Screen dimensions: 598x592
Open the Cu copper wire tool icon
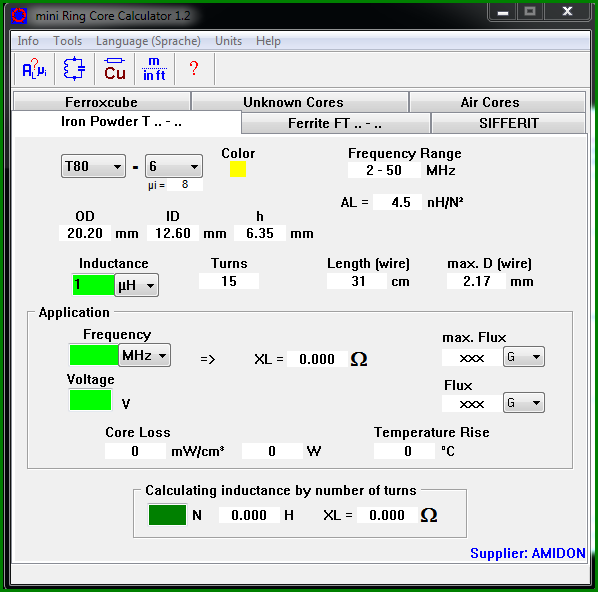click(115, 69)
